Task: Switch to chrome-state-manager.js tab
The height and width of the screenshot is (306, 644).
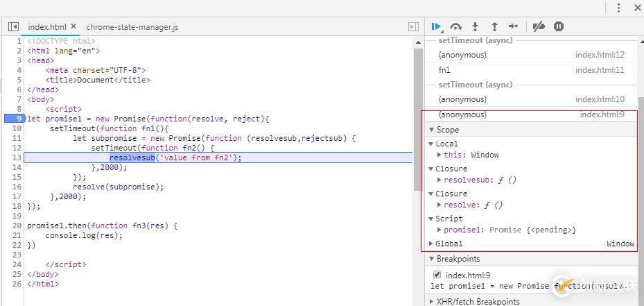Action: pyautogui.click(x=132, y=27)
